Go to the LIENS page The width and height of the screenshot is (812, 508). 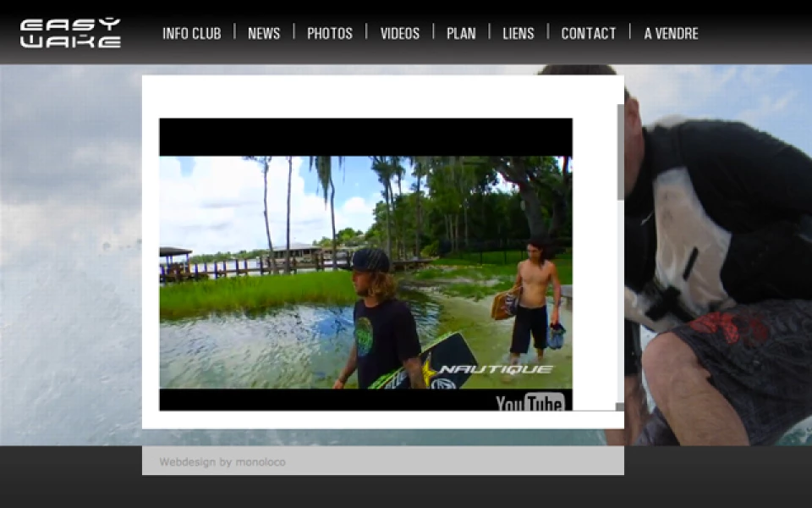tap(518, 34)
